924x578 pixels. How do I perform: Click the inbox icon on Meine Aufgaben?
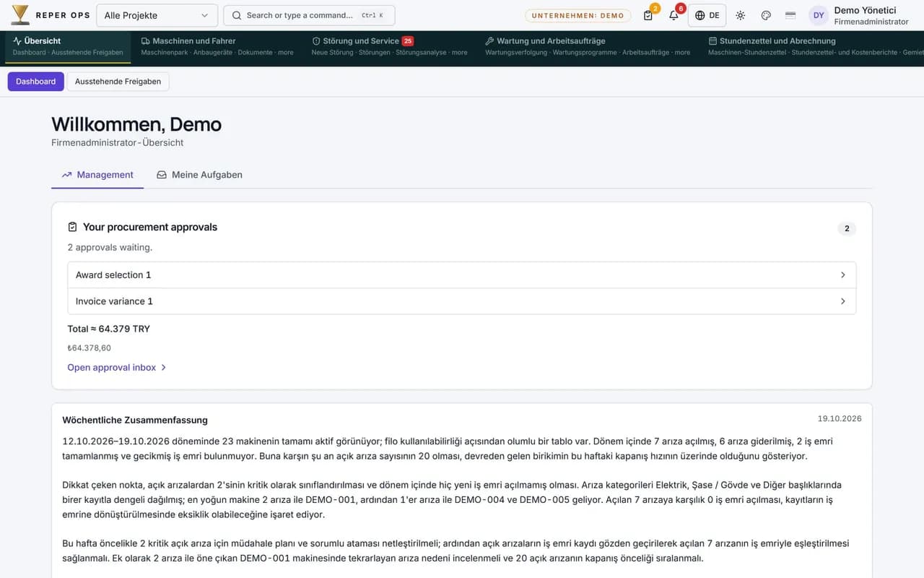162,175
